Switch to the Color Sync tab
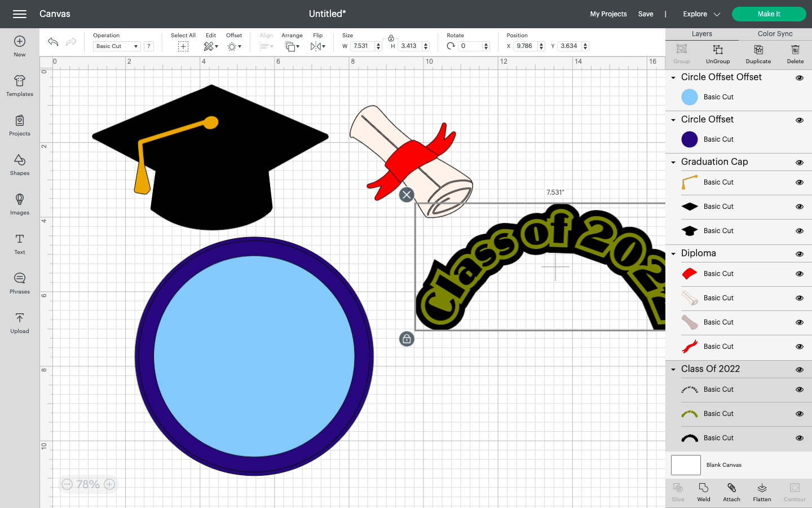Image resolution: width=812 pixels, height=508 pixels. coord(774,33)
